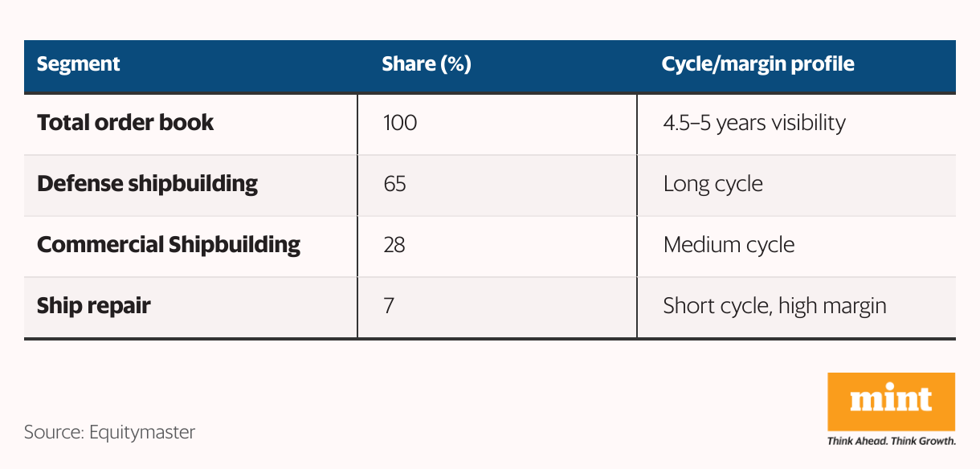This screenshot has height=469, width=980.
Task: Click the 'Think Ahead. Think Growth.' tagline
Action: 891,441
